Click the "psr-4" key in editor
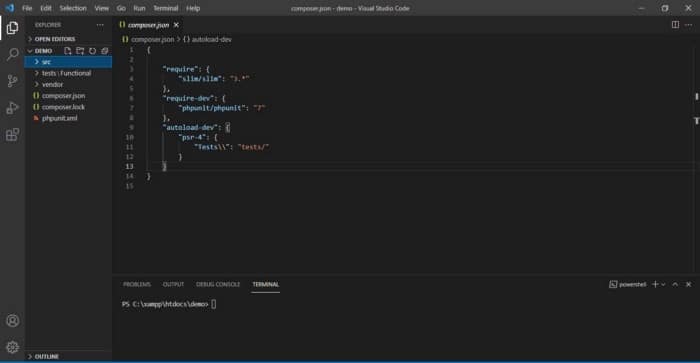Image resolution: width=700 pixels, height=363 pixels. click(x=193, y=138)
